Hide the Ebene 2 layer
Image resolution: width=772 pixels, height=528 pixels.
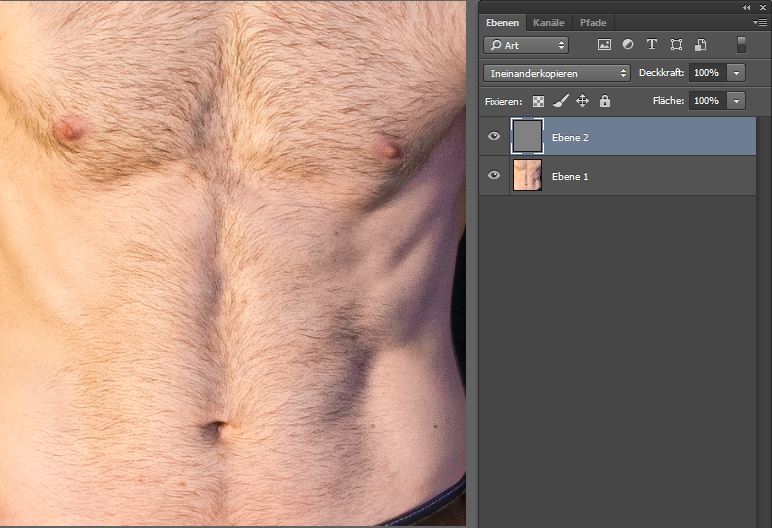coord(494,136)
